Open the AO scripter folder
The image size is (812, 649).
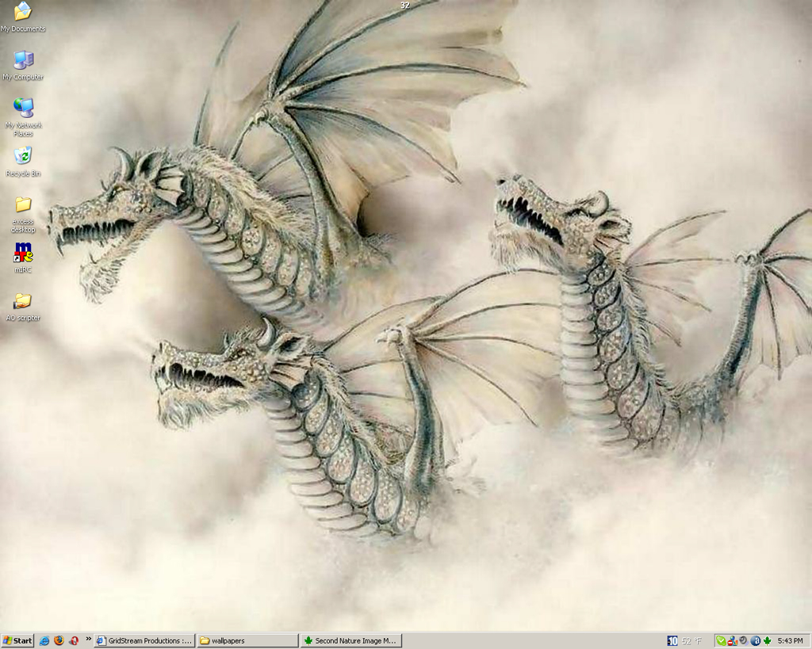tap(23, 302)
